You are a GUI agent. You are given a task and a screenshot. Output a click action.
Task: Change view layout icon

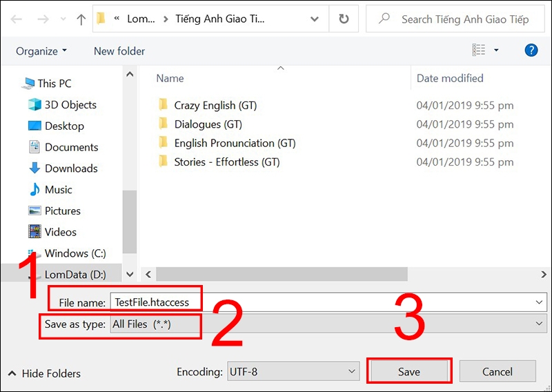(478, 50)
